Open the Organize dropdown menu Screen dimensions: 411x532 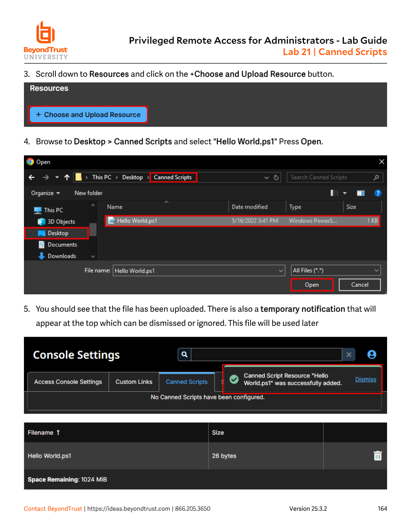click(x=45, y=193)
